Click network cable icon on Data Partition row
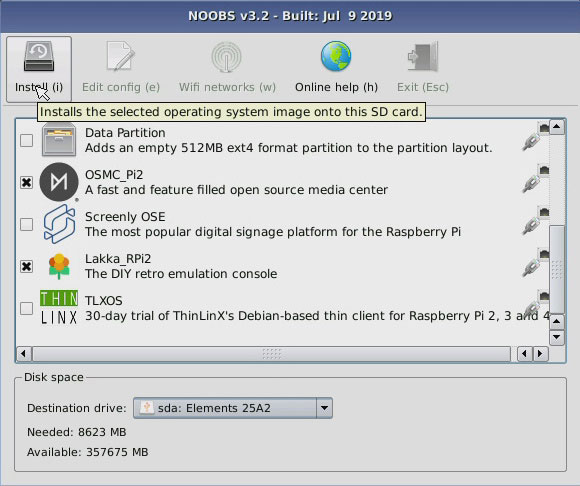 coord(535,138)
